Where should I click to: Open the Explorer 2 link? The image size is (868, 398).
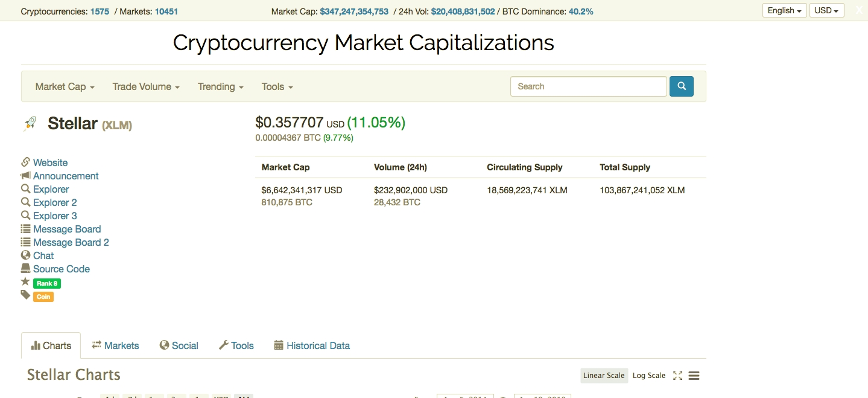coord(55,202)
